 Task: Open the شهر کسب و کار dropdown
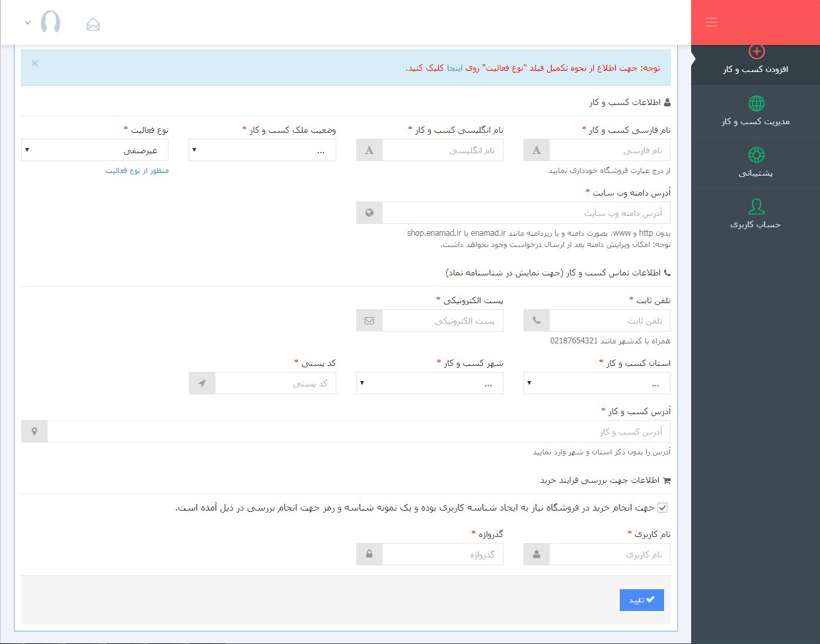429,383
